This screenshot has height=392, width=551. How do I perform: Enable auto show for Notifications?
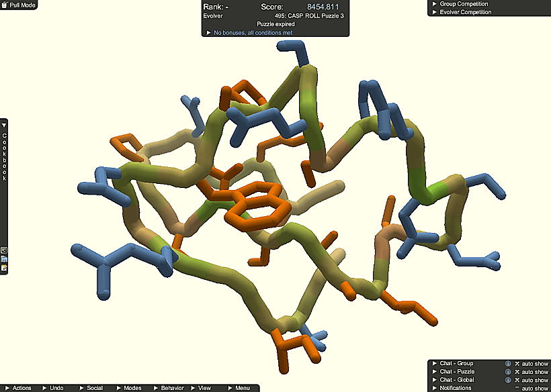click(x=517, y=388)
